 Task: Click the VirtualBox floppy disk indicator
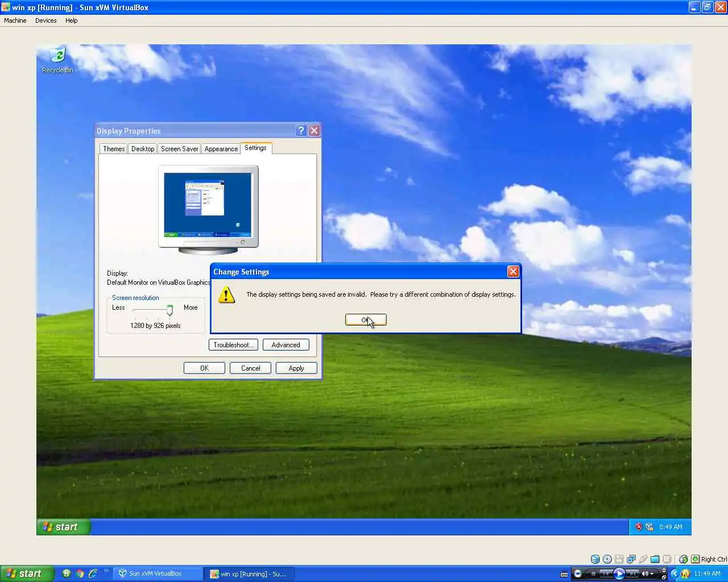click(x=619, y=559)
